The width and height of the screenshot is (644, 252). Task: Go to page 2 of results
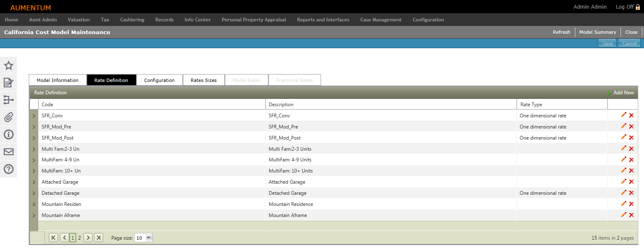click(79, 238)
